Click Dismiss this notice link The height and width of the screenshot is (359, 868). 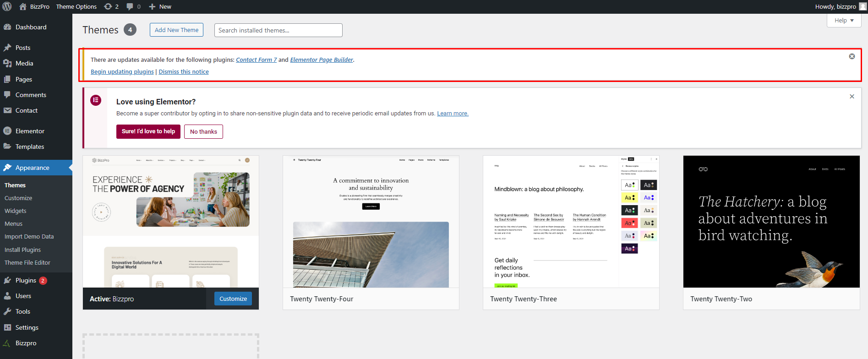184,71
